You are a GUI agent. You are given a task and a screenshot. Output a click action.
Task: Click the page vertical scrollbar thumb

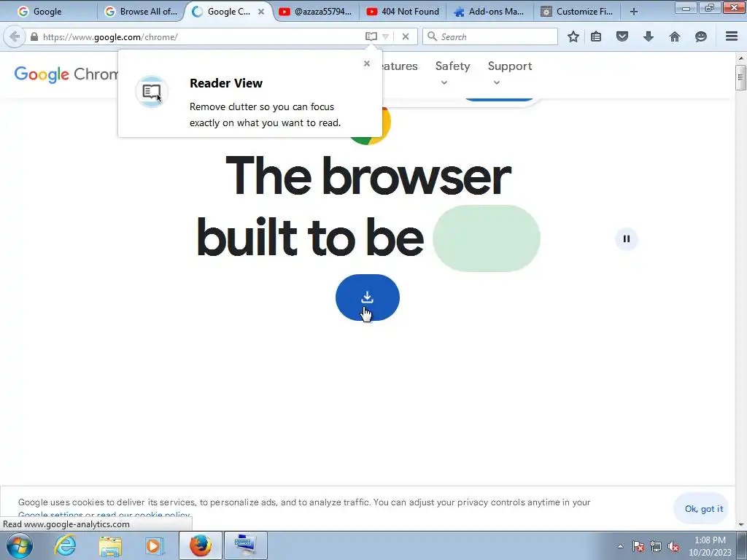click(x=740, y=77)
